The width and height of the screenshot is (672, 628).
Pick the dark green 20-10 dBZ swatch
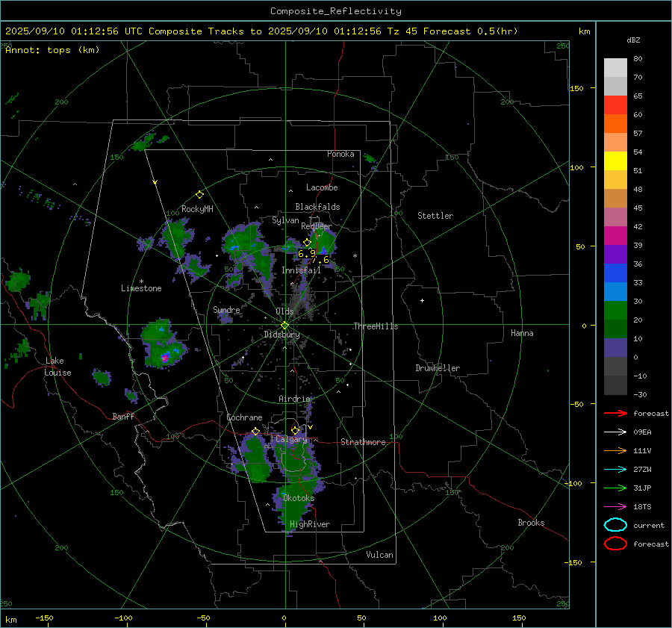point(615,329)
